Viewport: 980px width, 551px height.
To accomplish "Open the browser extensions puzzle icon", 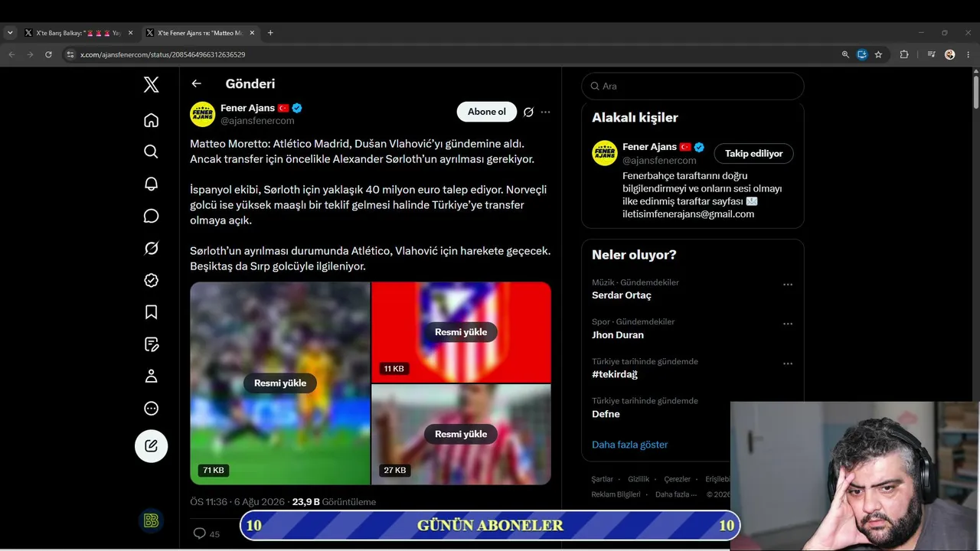I will point(904,54).
